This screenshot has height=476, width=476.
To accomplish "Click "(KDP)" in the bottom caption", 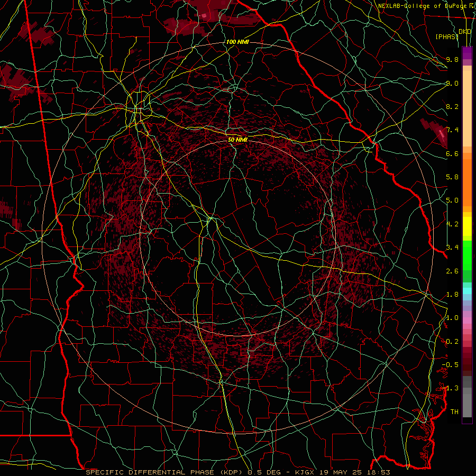I will (x=231, y=472).
